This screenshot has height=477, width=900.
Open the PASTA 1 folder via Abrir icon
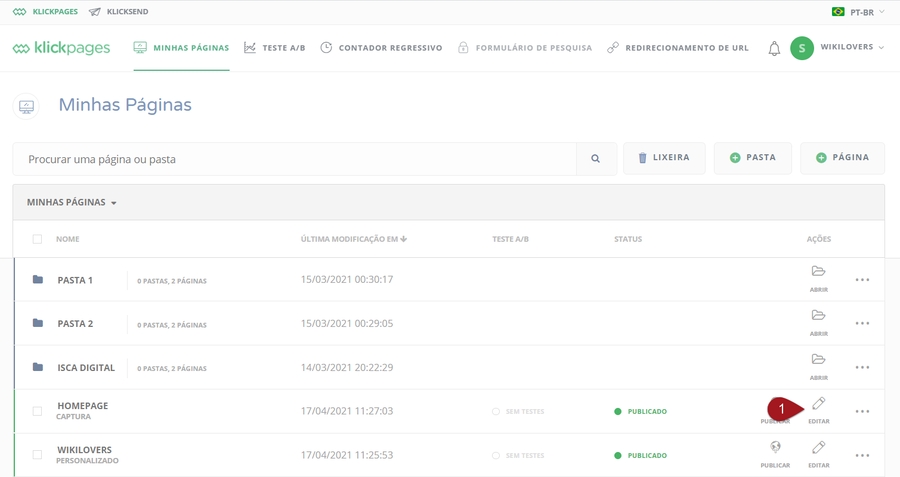pyautogui.click(x=819, y=274)
